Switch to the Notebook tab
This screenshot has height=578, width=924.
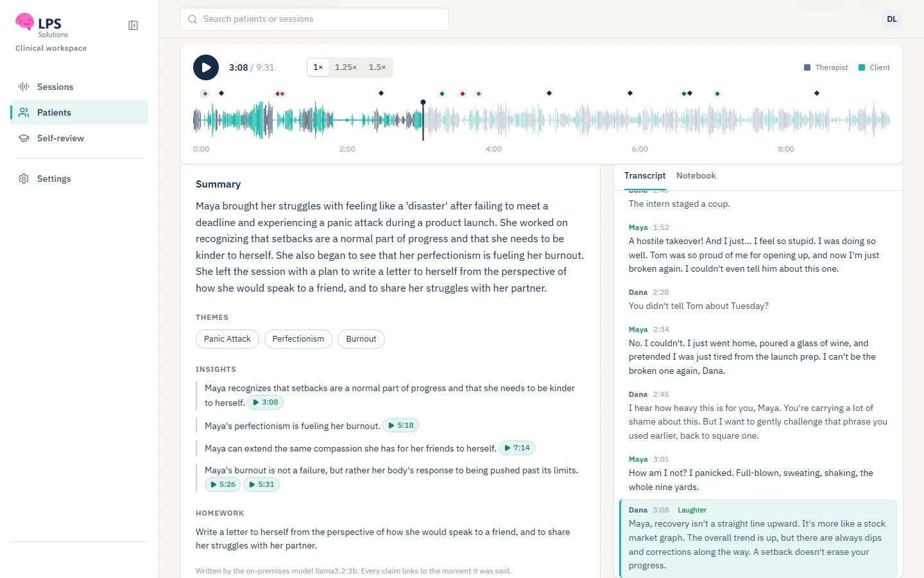point(696,176)
